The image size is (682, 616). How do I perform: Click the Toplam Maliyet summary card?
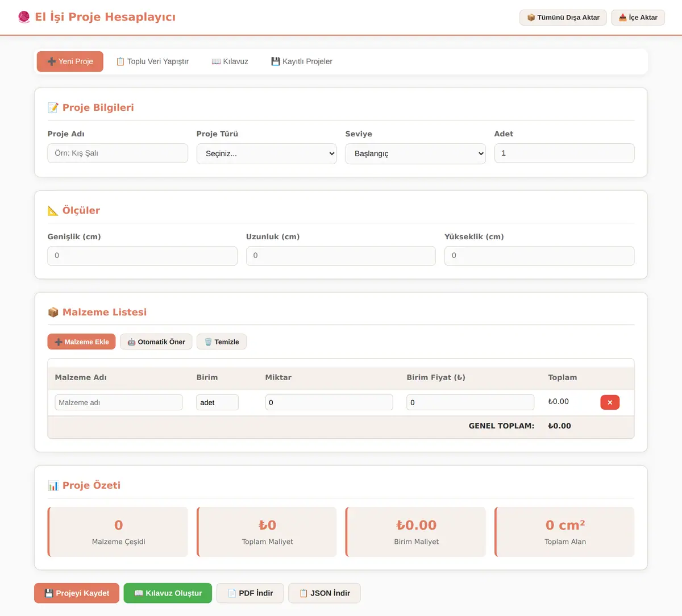click(x=267, y=532)
